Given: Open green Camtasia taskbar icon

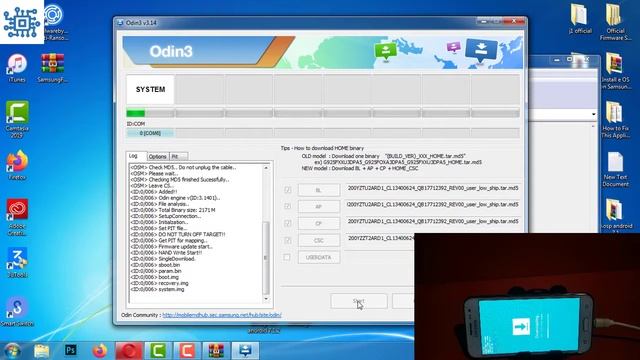Looking at the screenshot, I should tap(158, 351).
